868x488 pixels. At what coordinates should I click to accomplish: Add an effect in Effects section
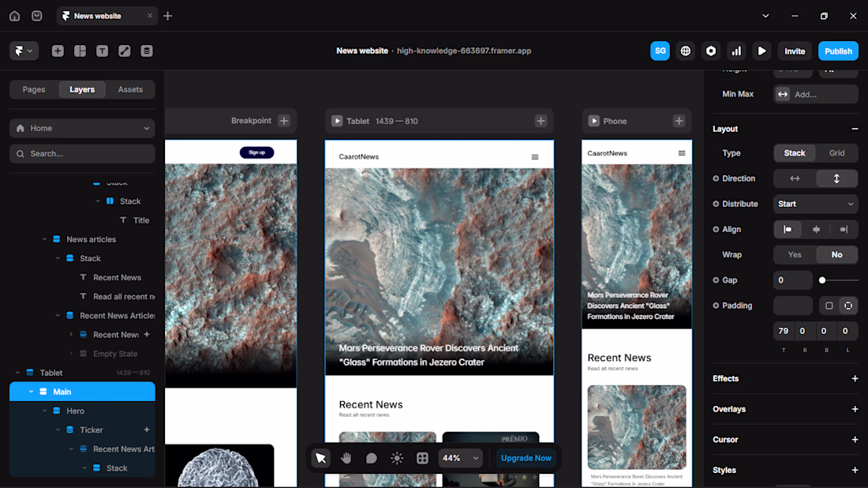855,379
